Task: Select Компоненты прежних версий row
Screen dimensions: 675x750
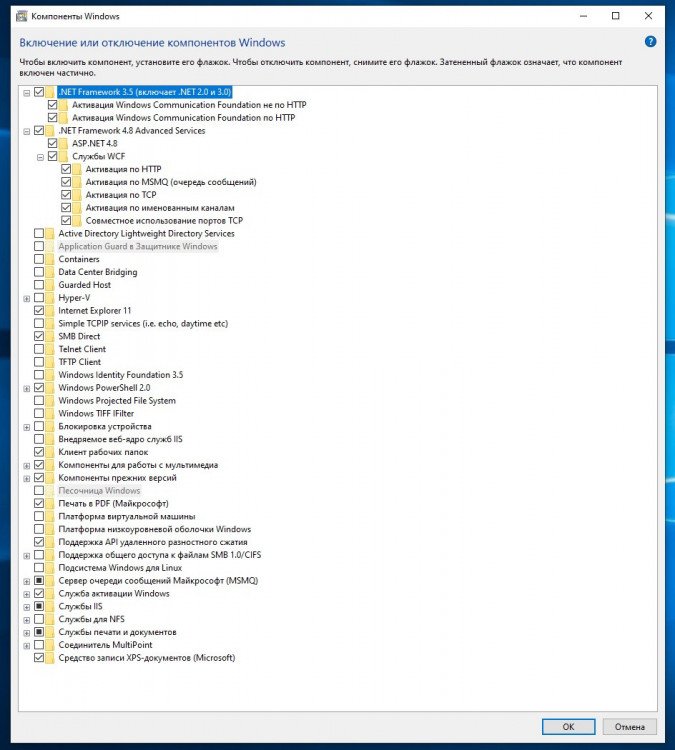Action: [x=117, y=477]
